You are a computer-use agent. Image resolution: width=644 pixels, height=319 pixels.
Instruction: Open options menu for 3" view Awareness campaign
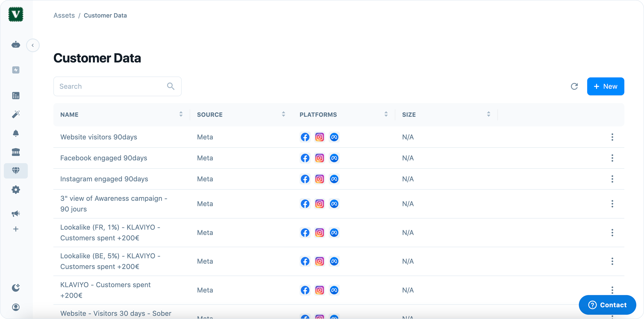[612, 204]
